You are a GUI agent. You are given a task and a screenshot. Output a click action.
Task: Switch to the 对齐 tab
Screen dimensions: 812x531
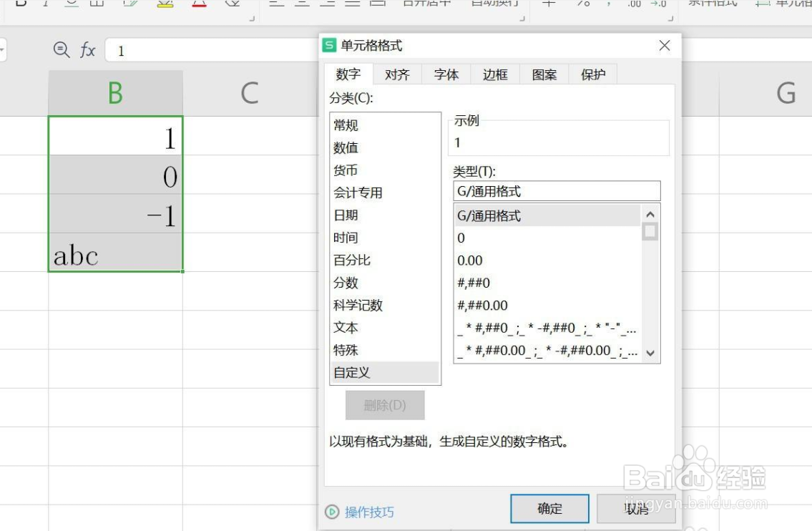397,74
